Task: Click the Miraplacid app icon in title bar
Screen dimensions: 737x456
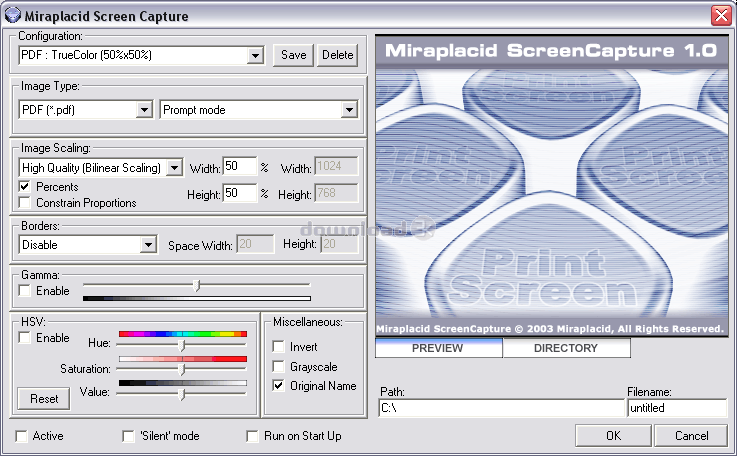Action: 11,15
